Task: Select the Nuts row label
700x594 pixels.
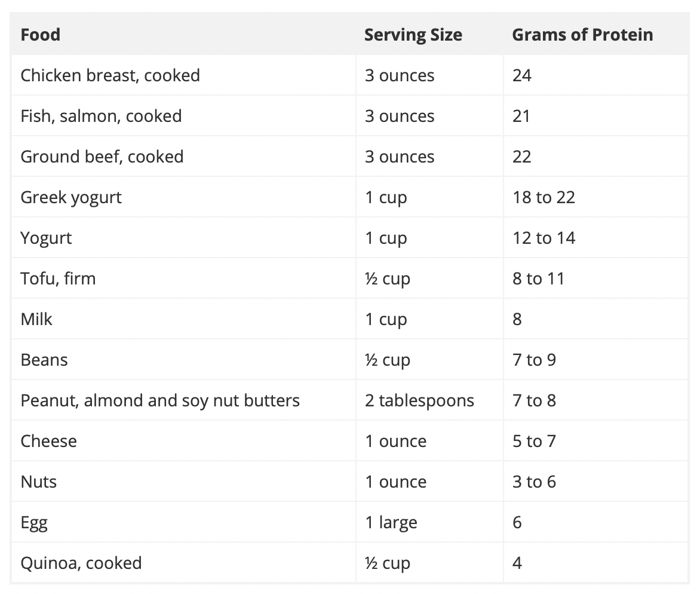Action: 38,482
